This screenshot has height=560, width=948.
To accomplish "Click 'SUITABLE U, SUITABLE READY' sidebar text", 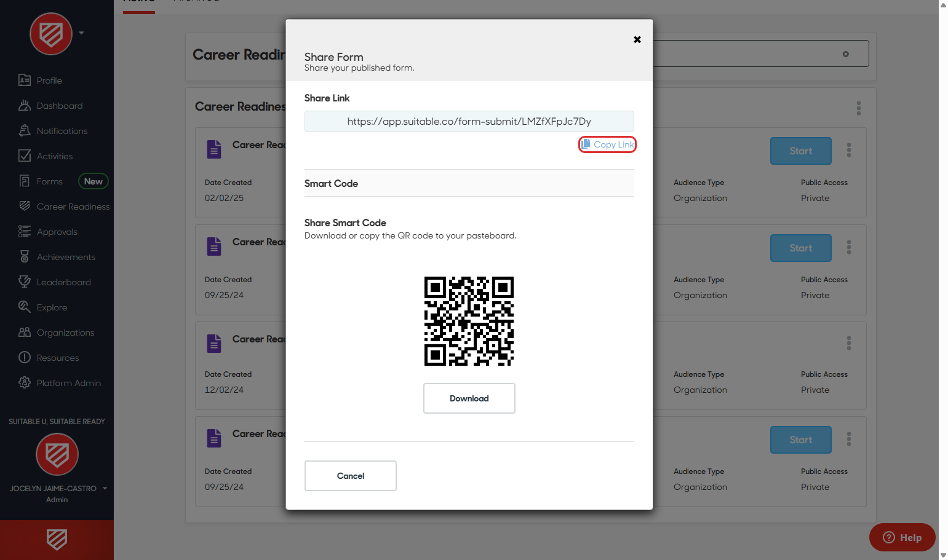I will coord(57,422).
